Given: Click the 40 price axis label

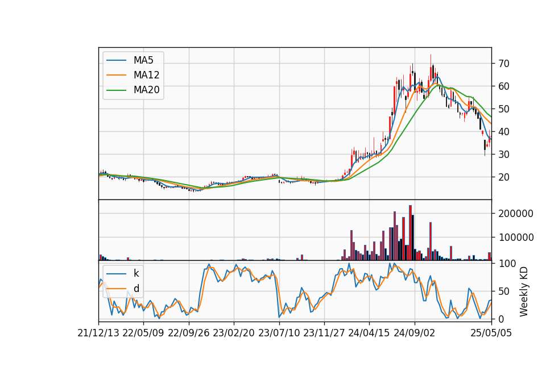Looking at the screenshot, I should (503, 132).
